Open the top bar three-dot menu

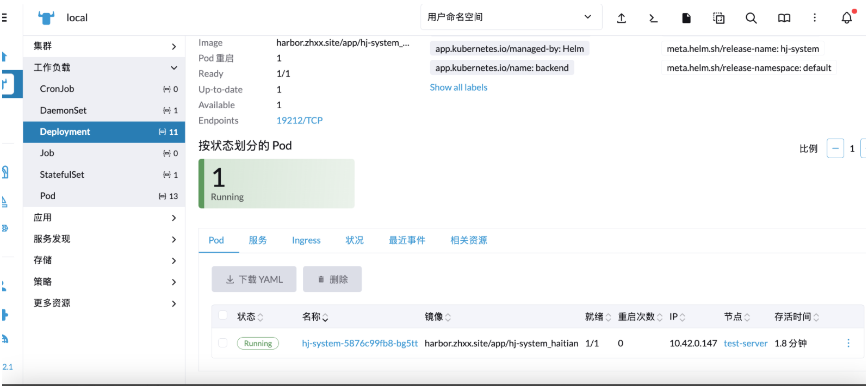pos(815,18)
